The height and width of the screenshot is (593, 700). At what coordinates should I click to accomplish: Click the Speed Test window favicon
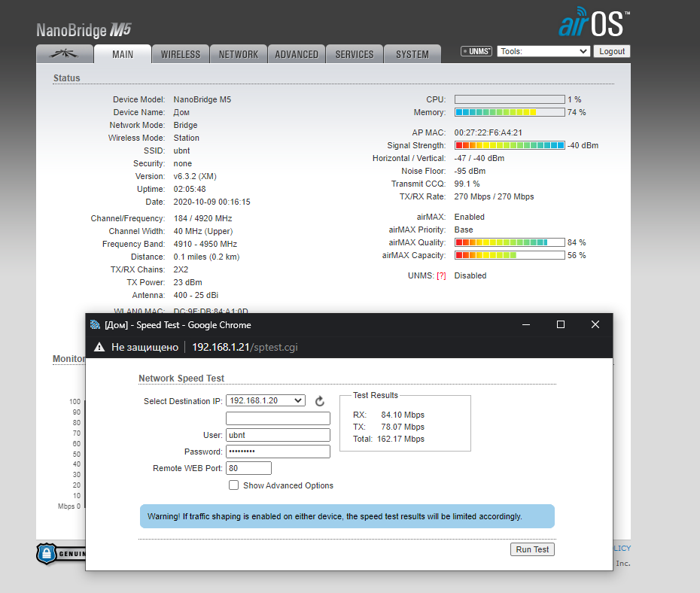point(95,325)
